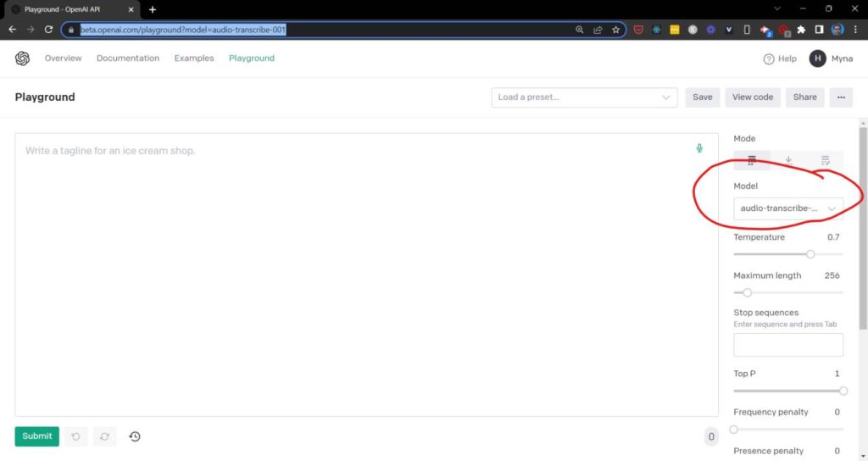Open Documentation nav item
The image size is (868, 461).
click(x=128, y=58)
